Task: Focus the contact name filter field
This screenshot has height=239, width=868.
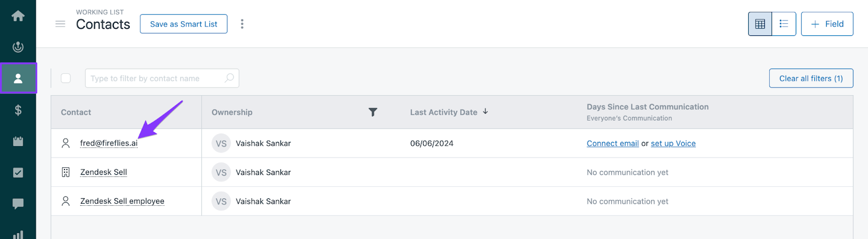Action: pos(155,78)
